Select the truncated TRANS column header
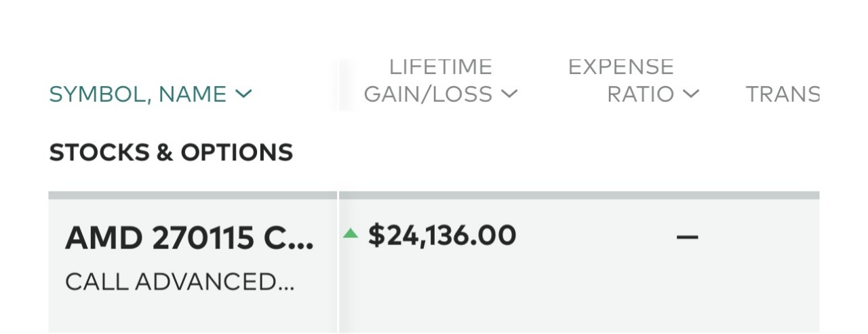 click(x=782, y=94)
